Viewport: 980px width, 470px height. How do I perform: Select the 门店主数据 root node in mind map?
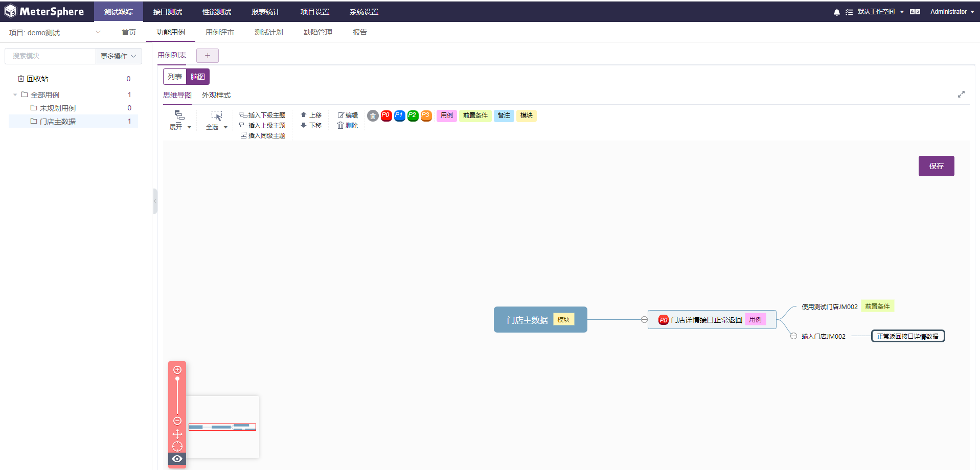click(540, 320)
